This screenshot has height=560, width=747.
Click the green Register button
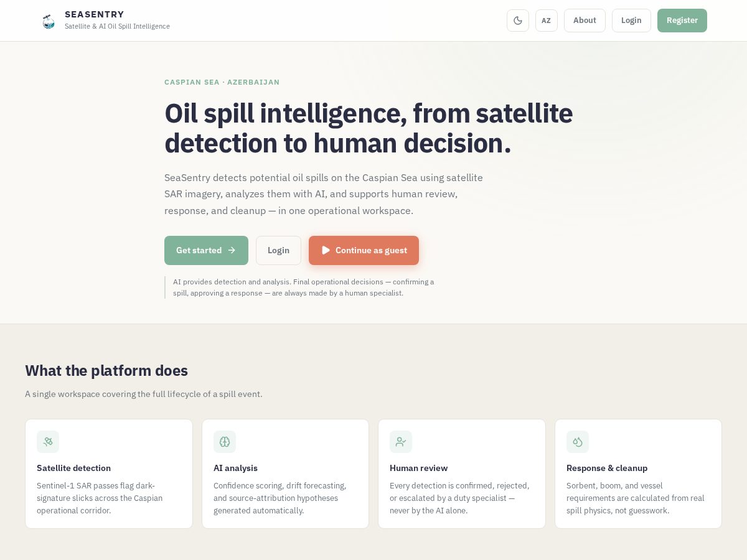tap(682, 21)
